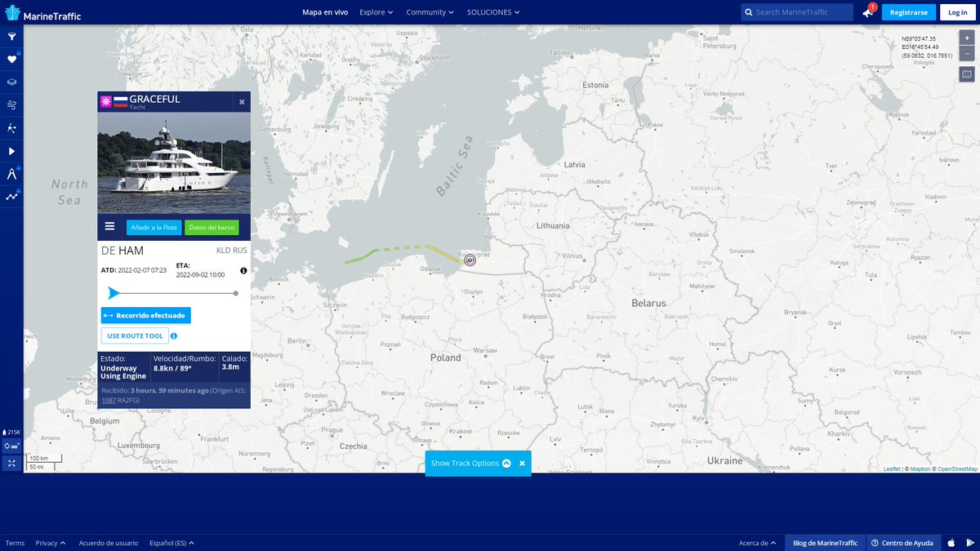Toggle the auto-refresh infinity button
Screen dimensions: 980x551
[x=11, y=447]
